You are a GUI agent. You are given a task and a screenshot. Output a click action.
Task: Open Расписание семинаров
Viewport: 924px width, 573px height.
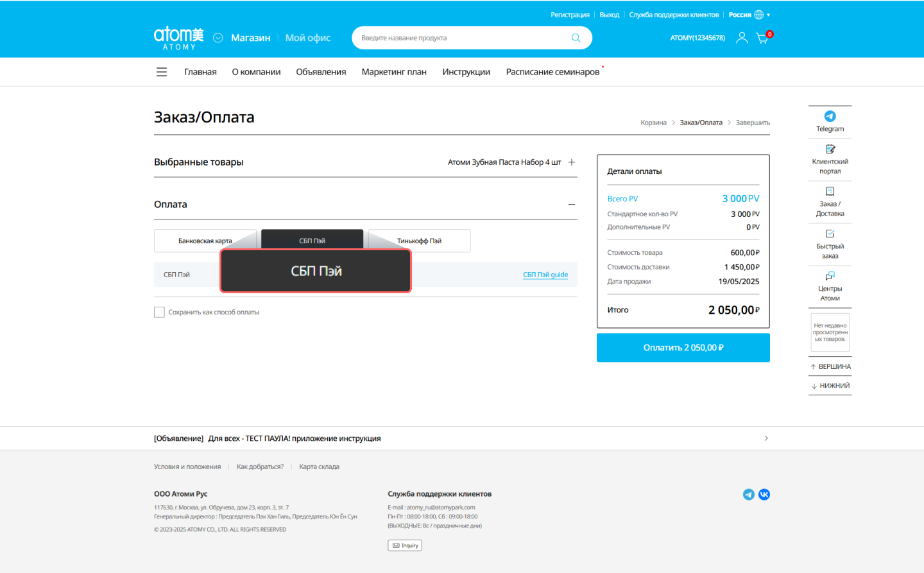point(552,72)
